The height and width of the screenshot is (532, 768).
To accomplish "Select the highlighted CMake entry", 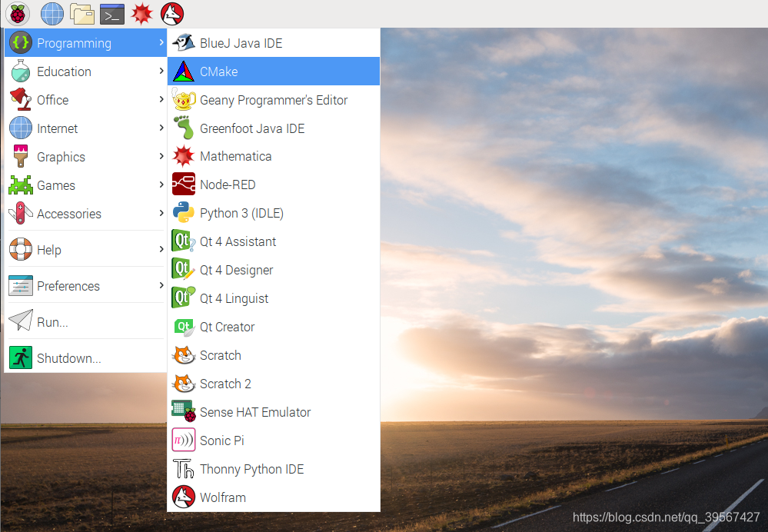I will [x=274, y=71].
